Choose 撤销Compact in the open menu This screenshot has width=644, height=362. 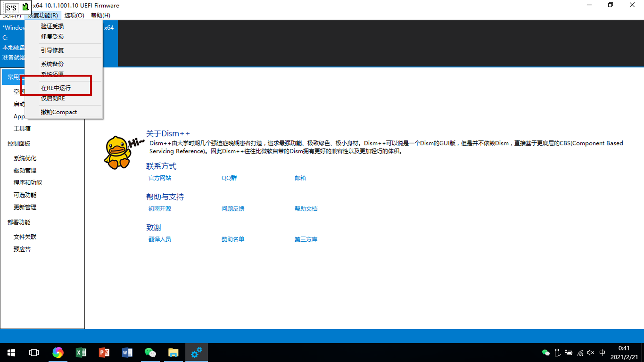(59, 112)
